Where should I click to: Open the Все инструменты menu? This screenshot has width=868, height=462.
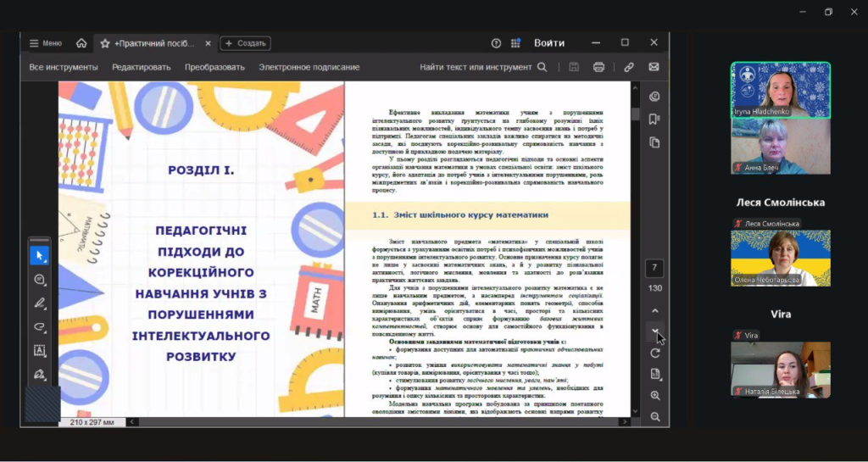pyautogui.click(x=64, y=67)
